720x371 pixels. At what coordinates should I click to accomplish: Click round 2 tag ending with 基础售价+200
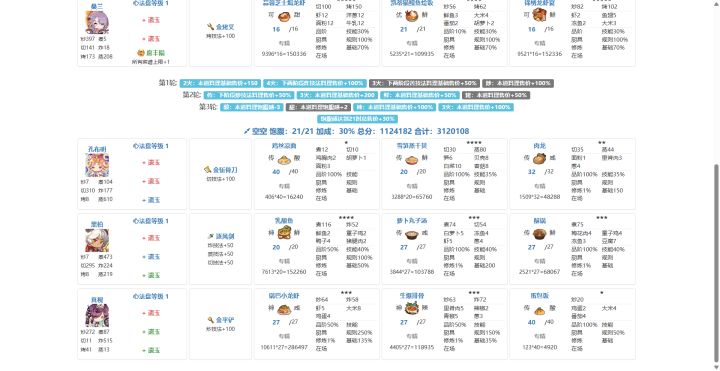pyautogui.click(x=337, y=96)
